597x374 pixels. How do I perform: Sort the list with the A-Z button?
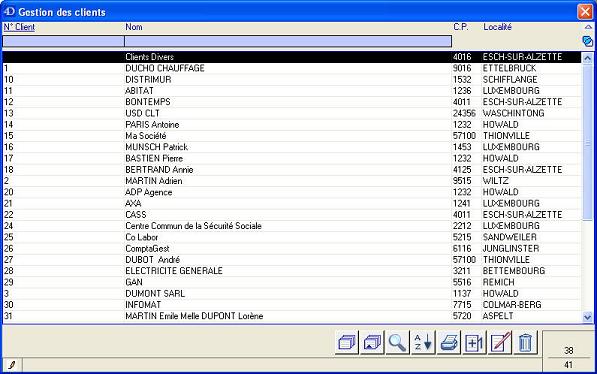pos(423,342)
